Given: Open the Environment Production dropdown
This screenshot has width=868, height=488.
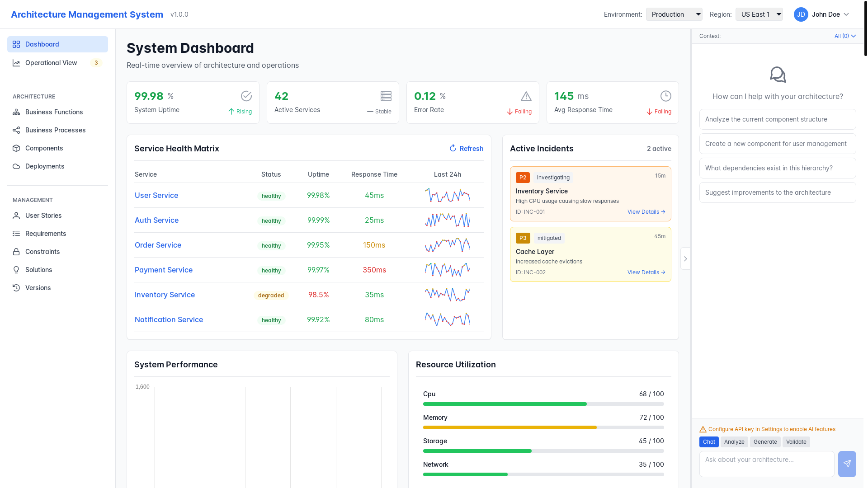Looking at the screenshot, I should tap(674, 14).
